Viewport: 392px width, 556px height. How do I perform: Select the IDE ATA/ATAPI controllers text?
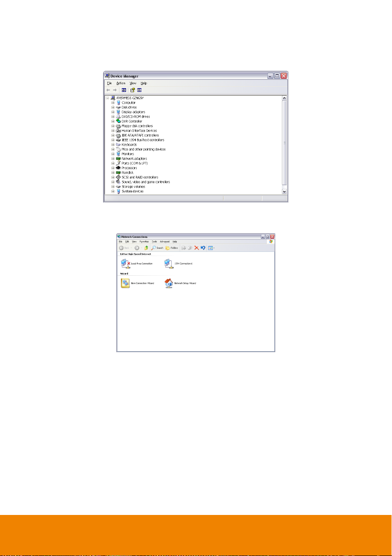tap(140, 135)
